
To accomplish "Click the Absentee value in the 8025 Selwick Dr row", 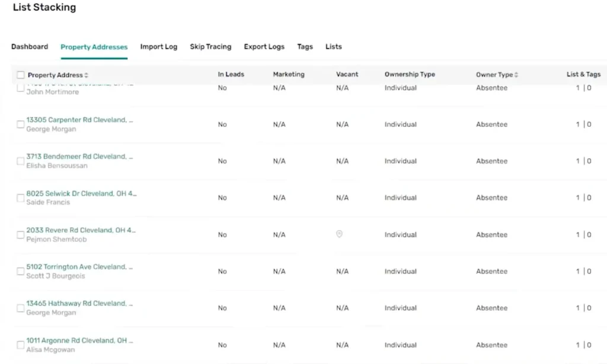I will tap(491, 198).
